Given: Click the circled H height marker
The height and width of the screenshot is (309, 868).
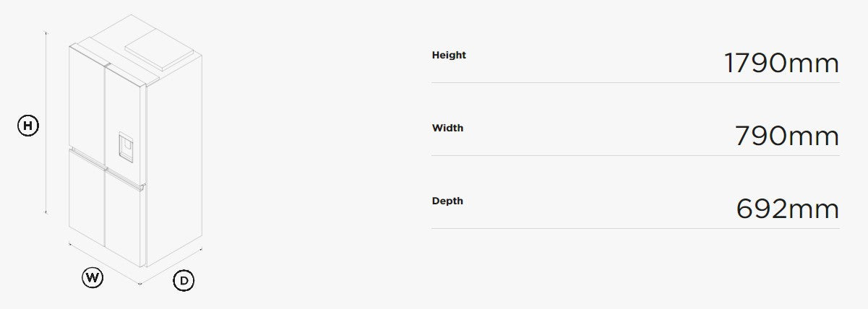Looking at the screenshot, I should pos(27,126).
